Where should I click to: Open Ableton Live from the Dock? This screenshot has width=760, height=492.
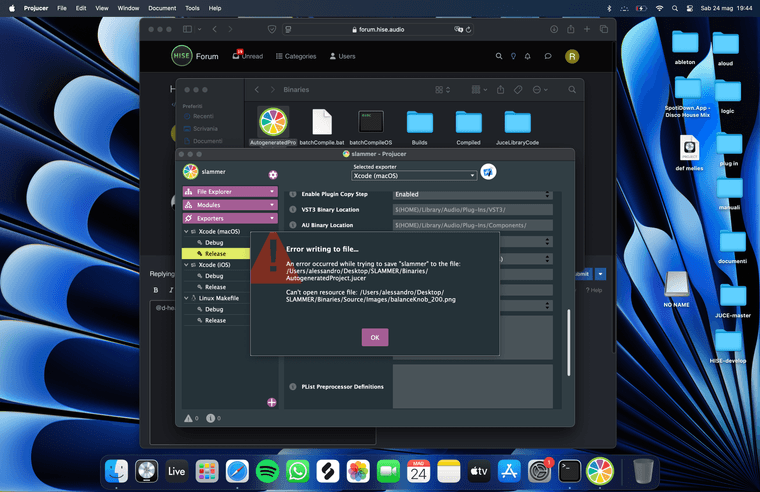[176, 471]
